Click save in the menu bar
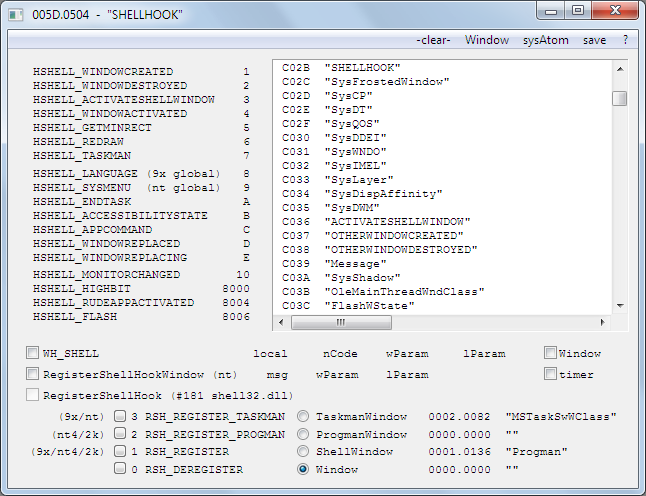Image resolution: width=646 pixels, height=496 pixels. pyautogui.click(x=594, y=40)
